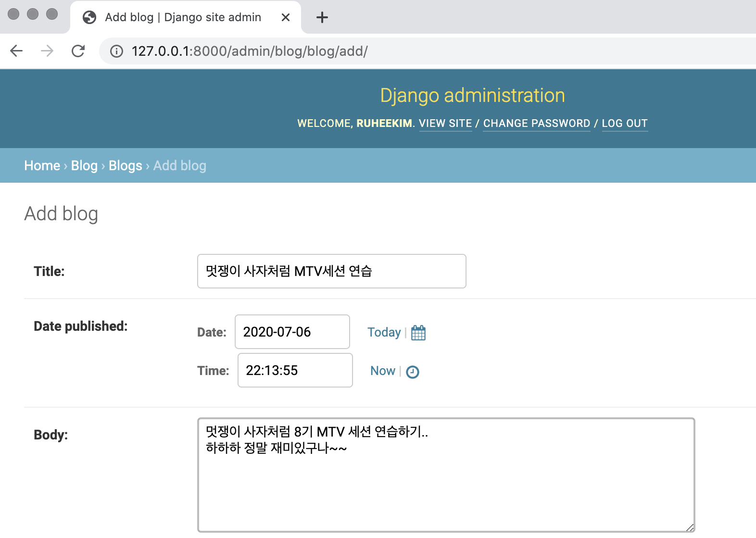Click the Django administration heading
Image resolution: width=756 pixels, height=538 pixels.
[472, 95]
